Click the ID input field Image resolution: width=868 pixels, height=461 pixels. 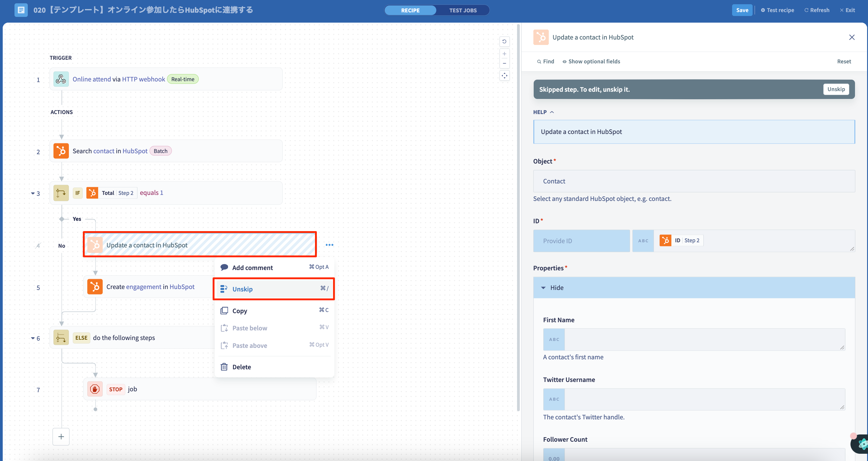754,241
